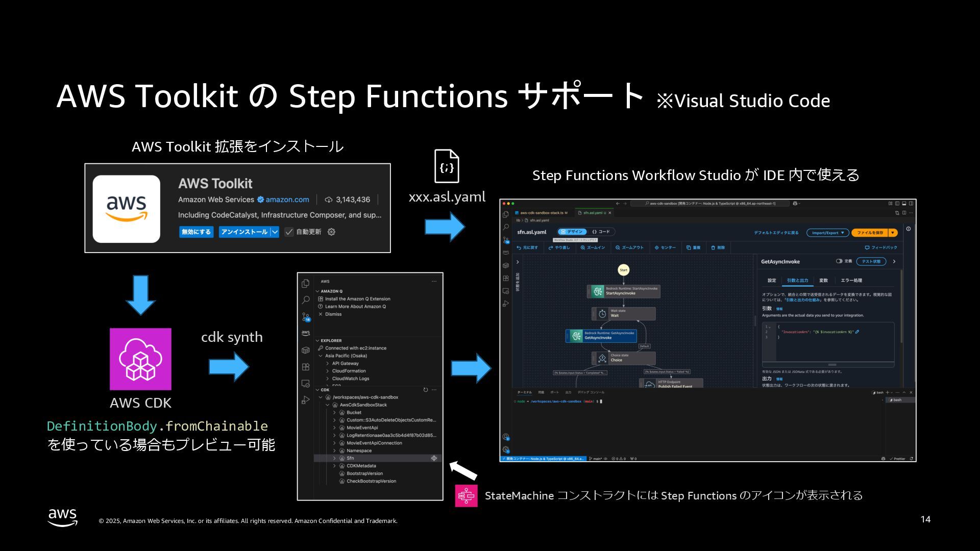980x551 pixels.
Task: Click the Undo (元に戻す) toolbar item
Action: tap(527, 247)
